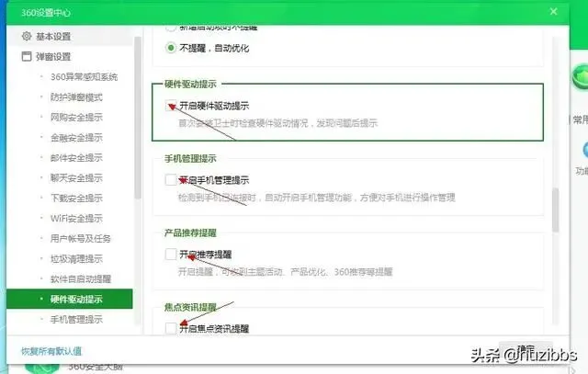This screenshot has height=374, width=588.
Task: Click 焦点资讯提醒 section heading
Action: point(190,307)
